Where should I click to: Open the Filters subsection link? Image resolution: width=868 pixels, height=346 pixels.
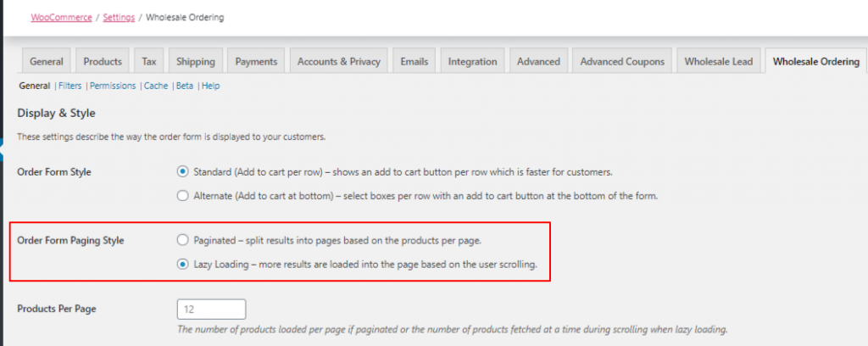coord(70,86)
